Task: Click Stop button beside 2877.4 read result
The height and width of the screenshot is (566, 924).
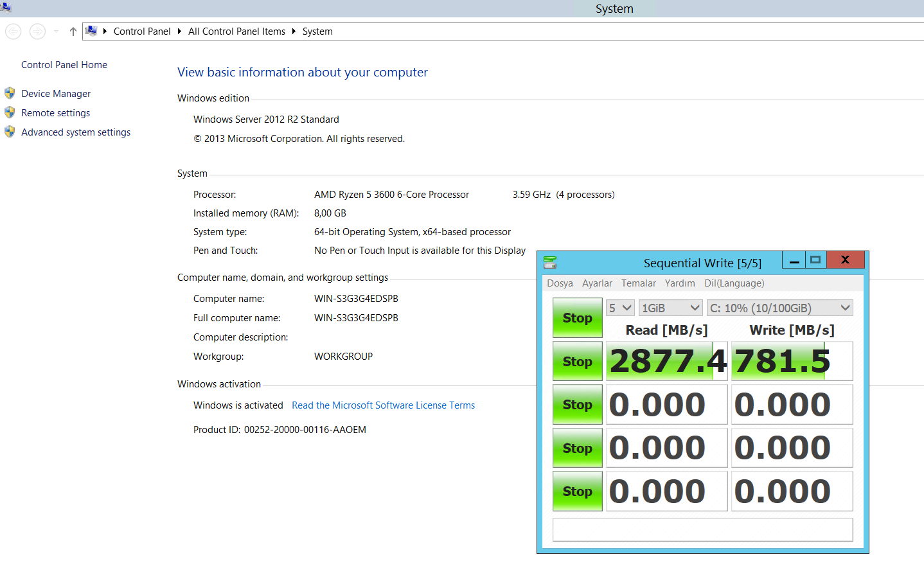Action: [x=578, y=361]
